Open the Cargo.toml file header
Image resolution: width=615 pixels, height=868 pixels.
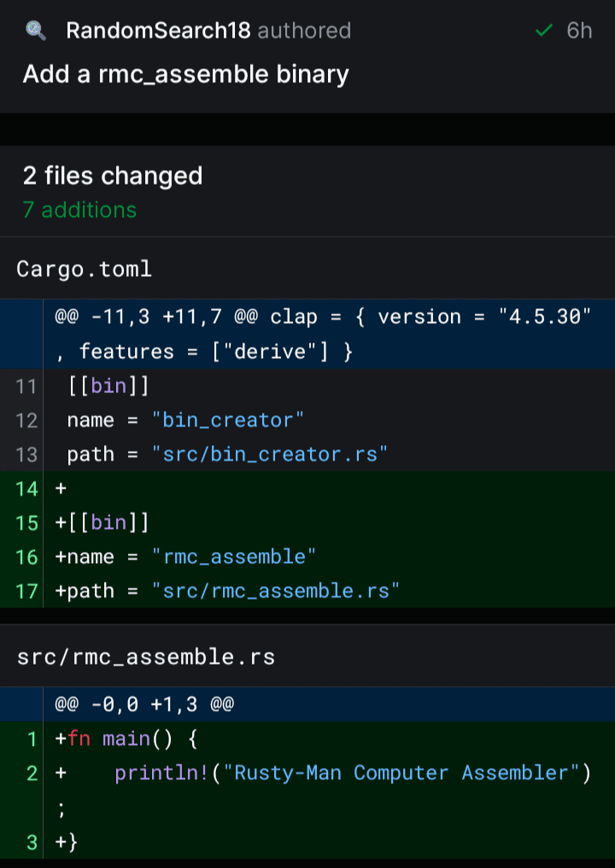[x=85, y=269]
